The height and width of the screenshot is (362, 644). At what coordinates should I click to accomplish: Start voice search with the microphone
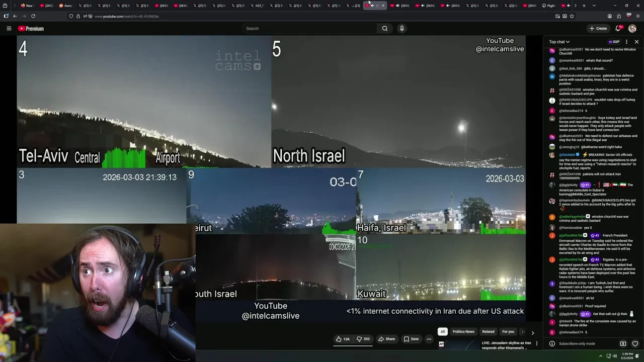(x=401, y=29)
